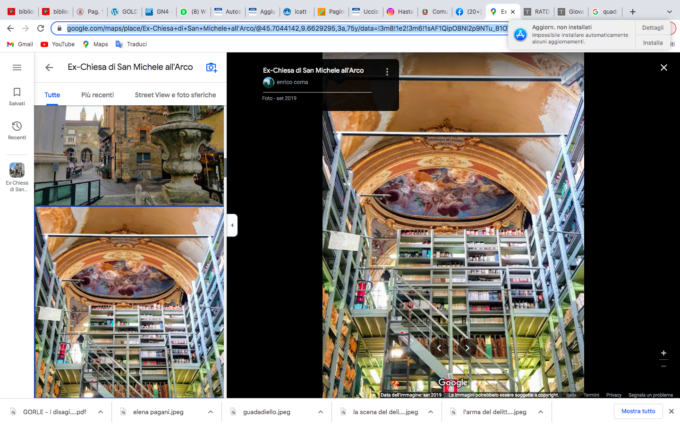Open Salvati saved places
680x425 pixels.
pyautogui.click(x=17, y=96)
